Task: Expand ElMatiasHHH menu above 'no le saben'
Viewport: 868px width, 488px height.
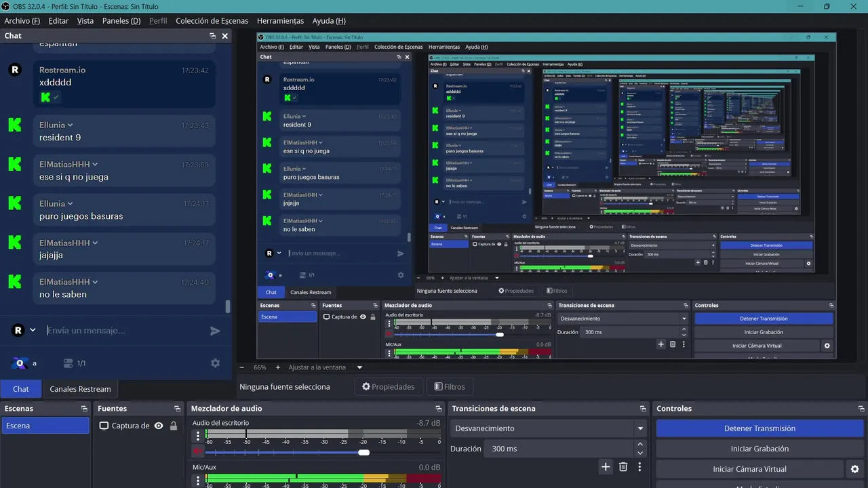Action: 95,282
